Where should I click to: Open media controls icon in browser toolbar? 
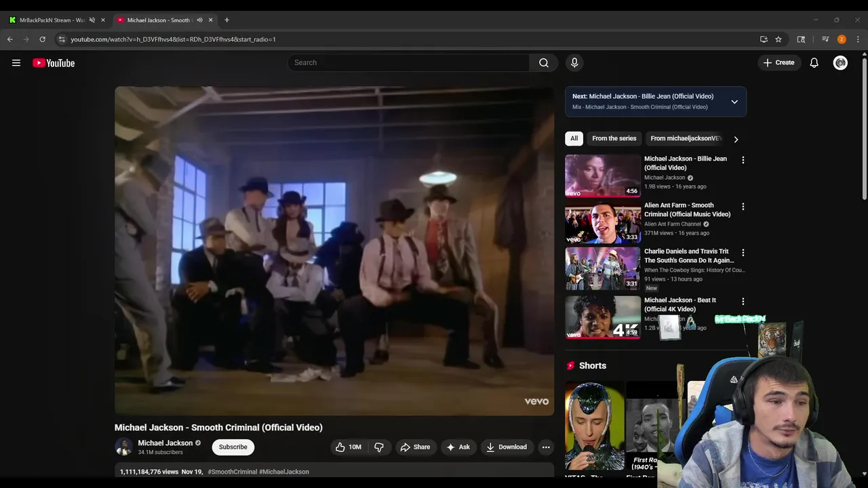pos(825,39)
